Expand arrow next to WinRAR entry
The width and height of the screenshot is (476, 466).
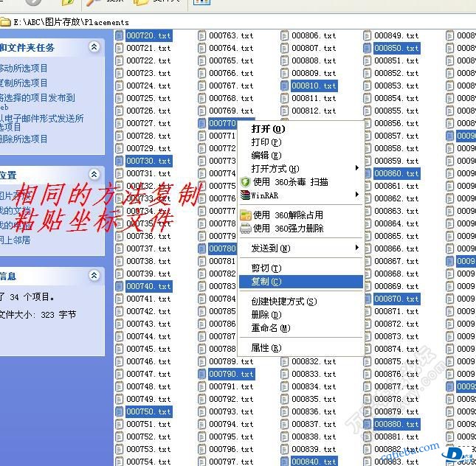point(357,195)
